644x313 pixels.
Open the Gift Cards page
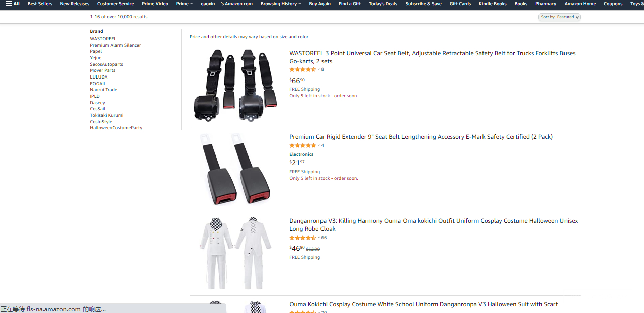(x=460, y=4)
